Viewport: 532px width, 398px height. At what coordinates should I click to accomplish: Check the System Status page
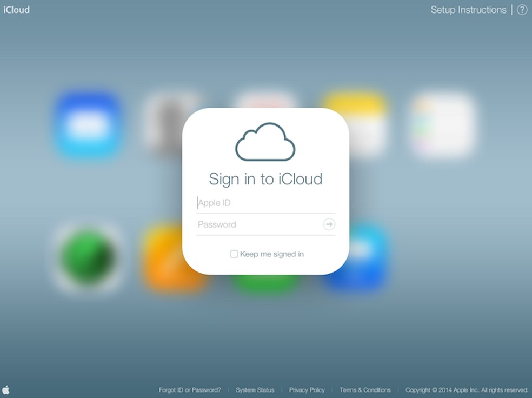tap(255, 389)
